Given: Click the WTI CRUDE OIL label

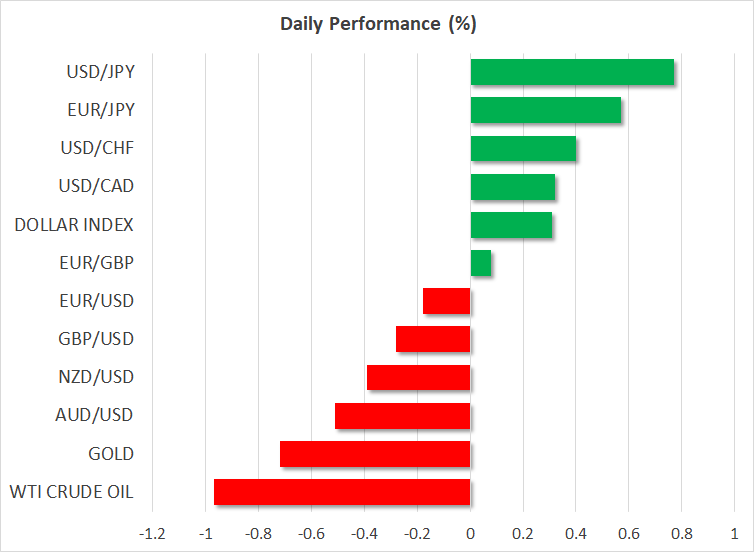Looking at the screenshot, I should [70, 492].
